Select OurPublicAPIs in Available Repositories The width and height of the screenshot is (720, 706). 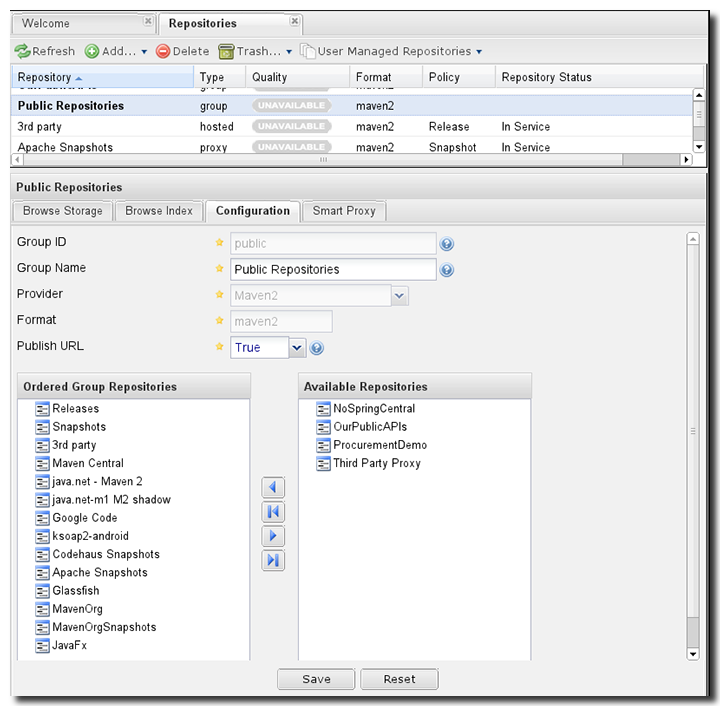[x=370, y=427]
